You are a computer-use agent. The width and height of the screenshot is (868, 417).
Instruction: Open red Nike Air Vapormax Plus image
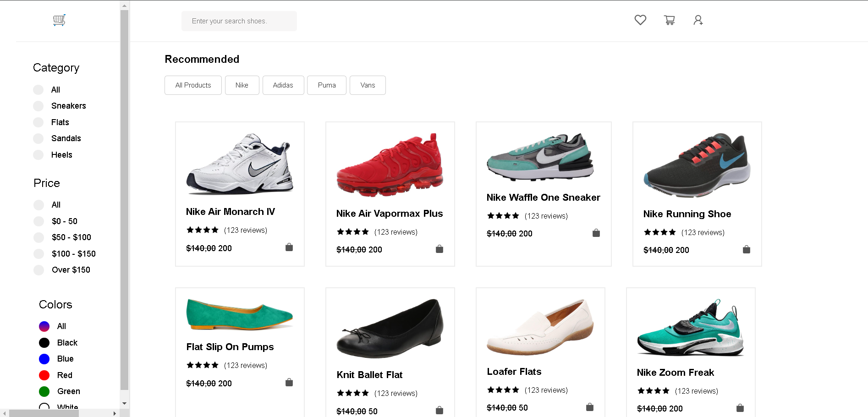point(390,165)
